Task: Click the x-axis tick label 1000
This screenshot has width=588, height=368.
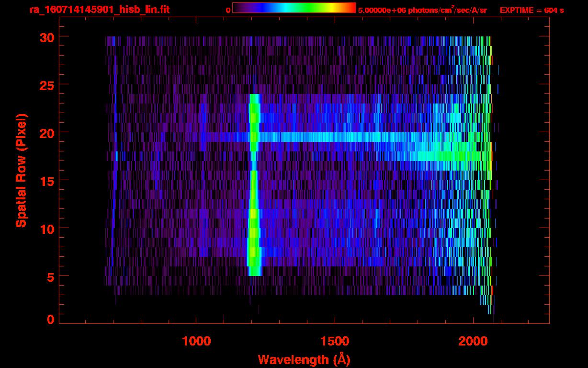Action: 196,341
